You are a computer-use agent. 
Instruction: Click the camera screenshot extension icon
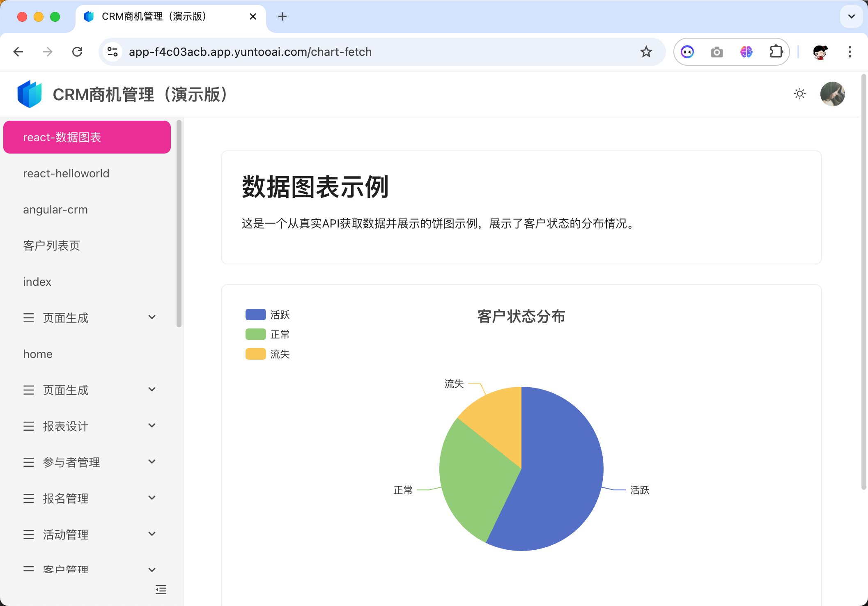(x=716, y=52)
